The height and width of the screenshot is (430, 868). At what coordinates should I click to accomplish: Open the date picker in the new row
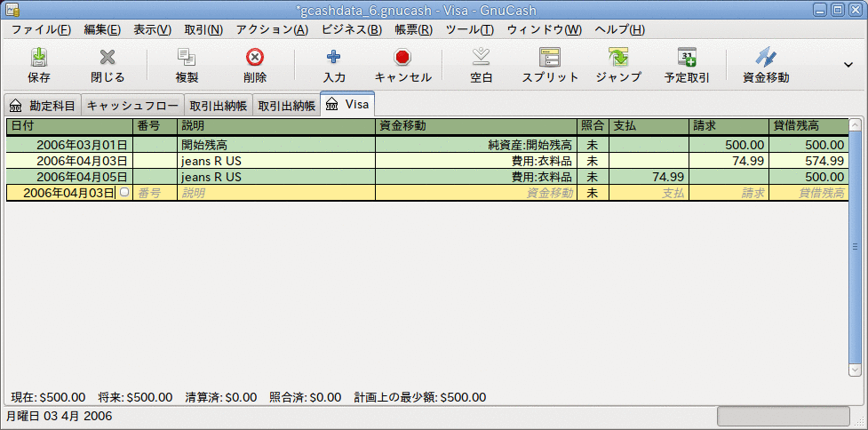125,193
